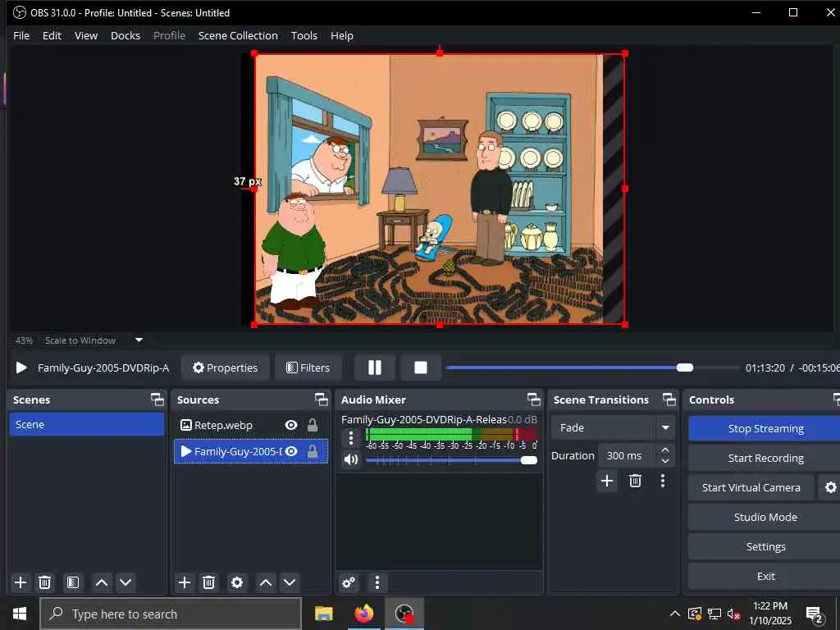Add a new source with plus icon
The image size is (840, 630).
click(x=185, y=582)
